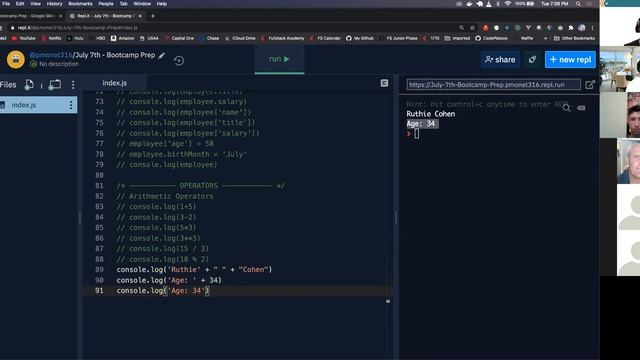Click the @pmonet316 username link
Viewport: 640px width, 360px height.
click(x=51, y=55)
